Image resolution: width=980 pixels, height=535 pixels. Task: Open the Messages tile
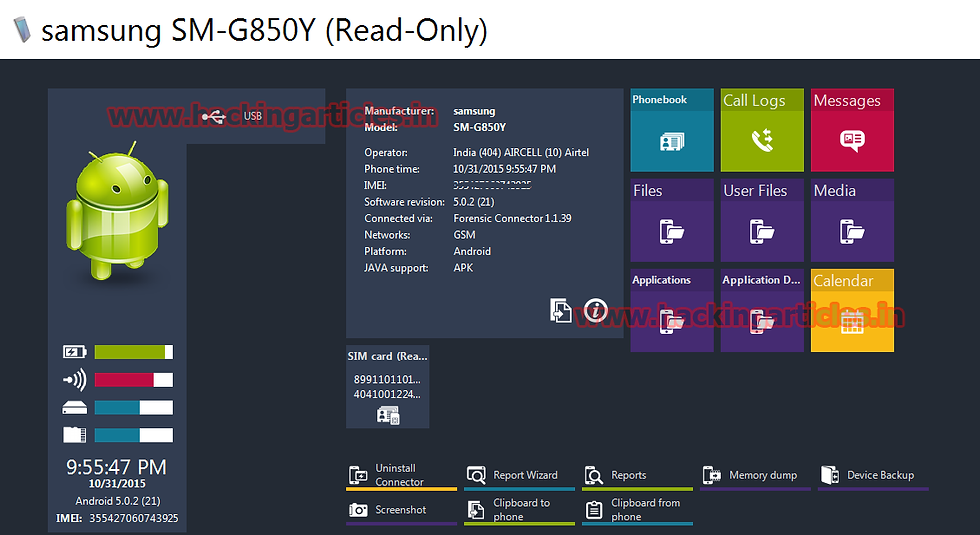852,130
